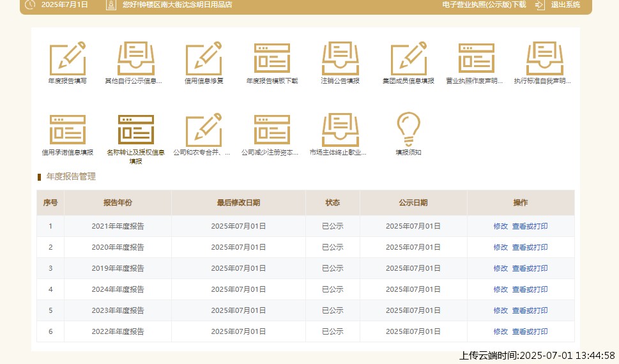Image resolution: width=619 pixels, height=364 pixels.
Task: Click 查看或打印 for the 2019年年度报告
Action: 530,268
